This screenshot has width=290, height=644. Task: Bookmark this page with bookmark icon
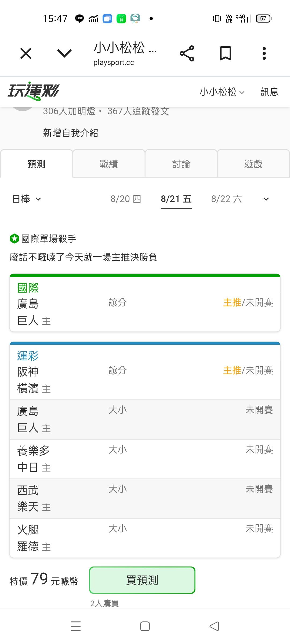(x=225, y=53)
